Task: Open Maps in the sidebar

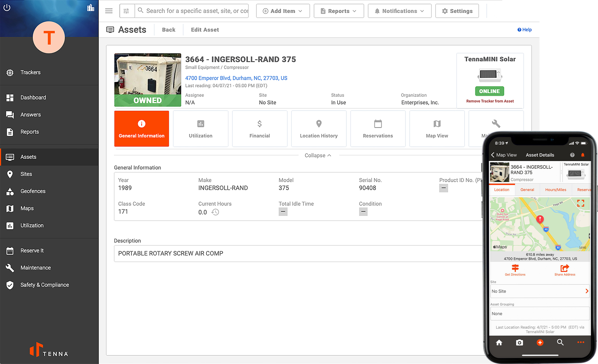Action: click(49, 208)
